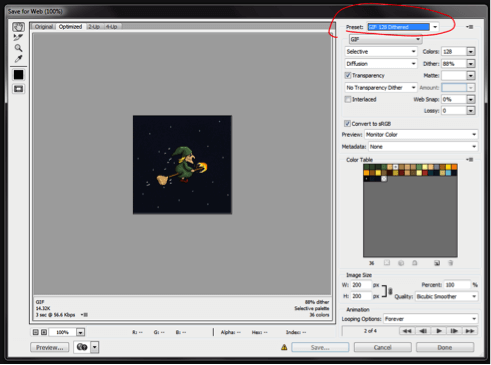Image resolution: width=491 pixels, height=365 pixels.
Task: Open the Preview Monitor Color dropdown
Action: pyautogui.click(x=421, y=135)
